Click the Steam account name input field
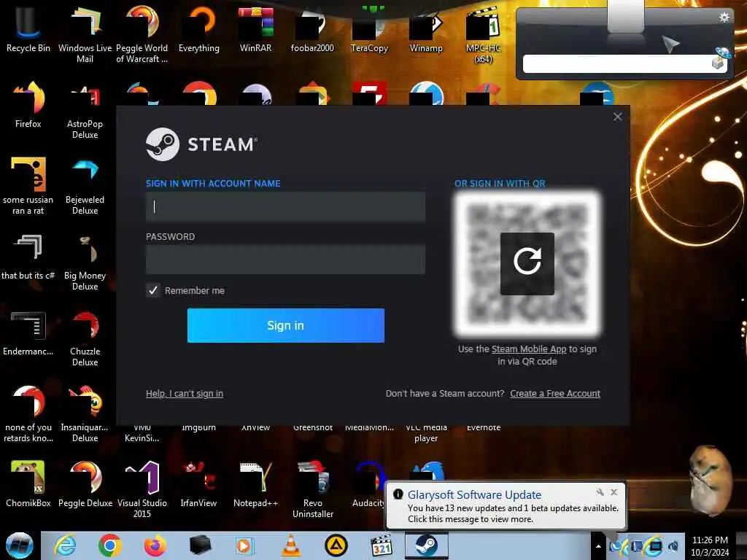Screen dimensions: 747x560 (x=285, y=206)
